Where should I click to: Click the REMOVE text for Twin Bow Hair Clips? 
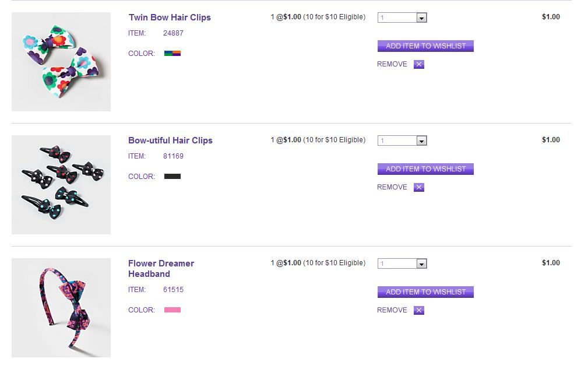point(392,64)
